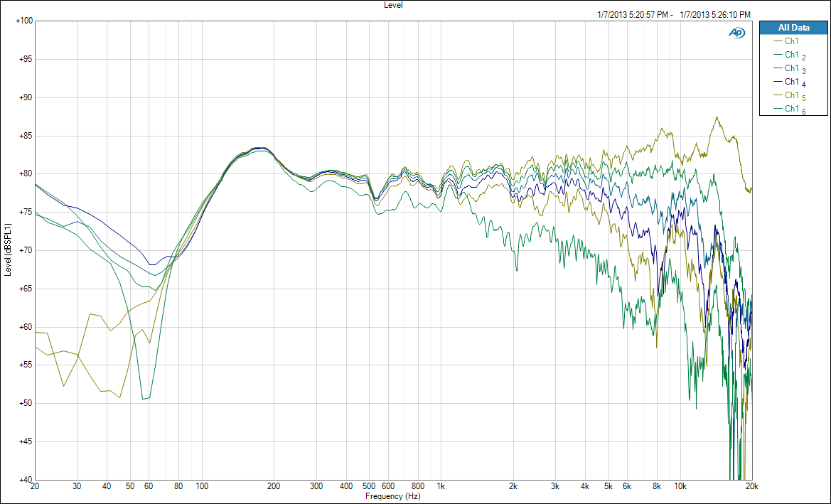Click the '8k' frequency tick label
831x504 pixels.
(x=657, y=486)
